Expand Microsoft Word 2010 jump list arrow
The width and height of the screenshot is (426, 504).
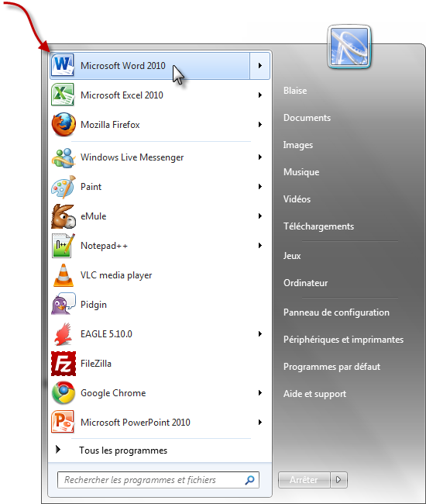[260, 66]
